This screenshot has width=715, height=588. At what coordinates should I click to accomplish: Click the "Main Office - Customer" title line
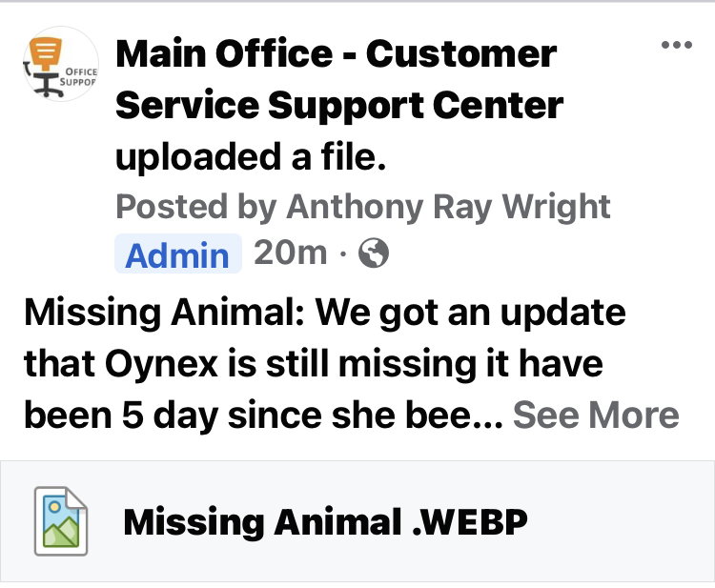[x=336, y=54]
